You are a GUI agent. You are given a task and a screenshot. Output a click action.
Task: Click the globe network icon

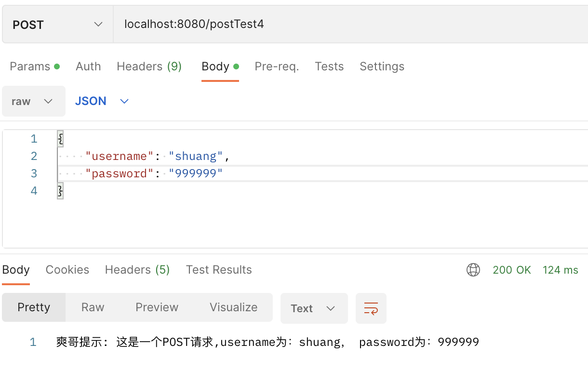pos(473,270)
